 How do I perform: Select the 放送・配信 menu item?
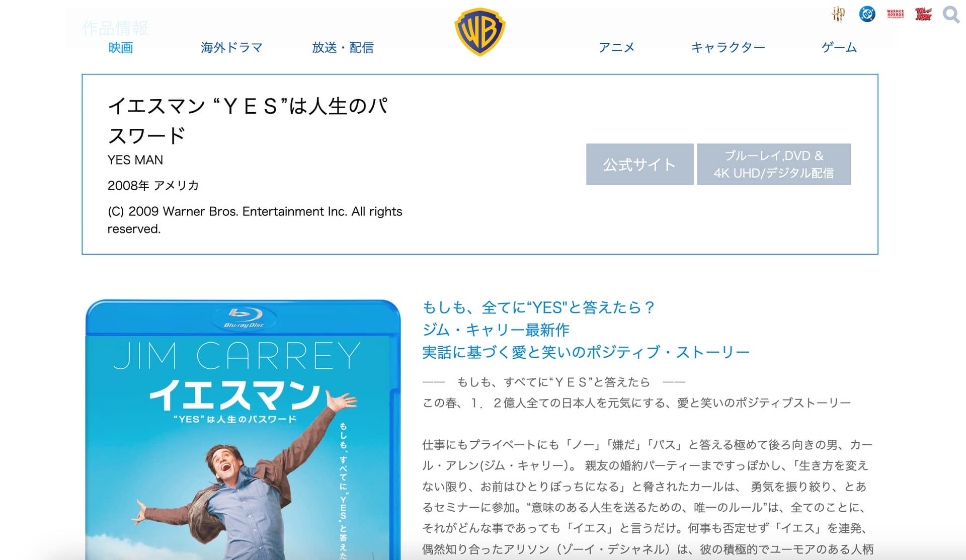343,47
